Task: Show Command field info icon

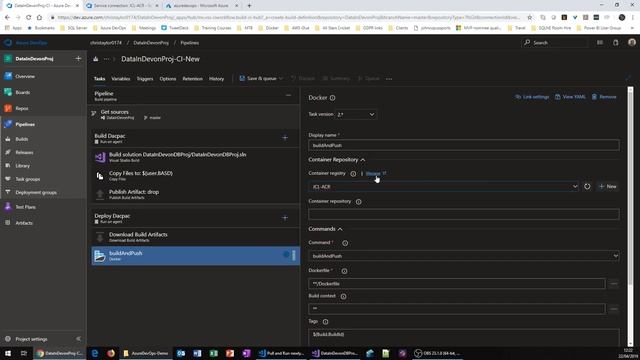Action: coord(345,243)
